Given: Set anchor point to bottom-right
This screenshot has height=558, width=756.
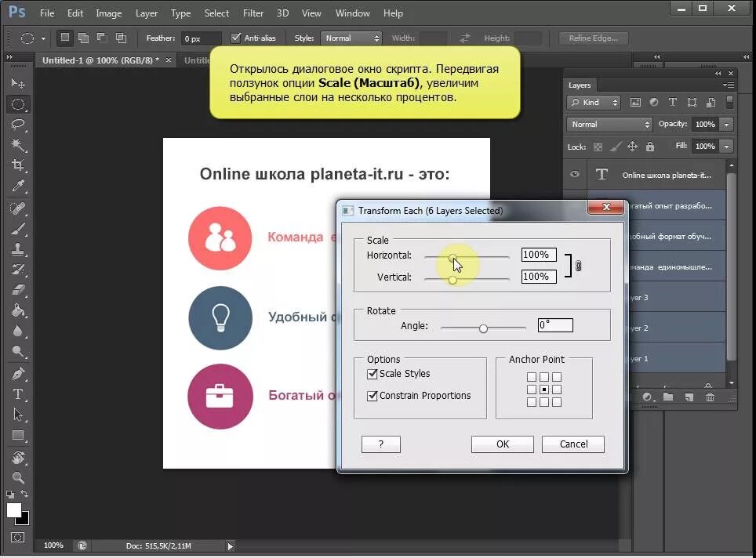Looking at the screenshot, I should tap(557, 402).
